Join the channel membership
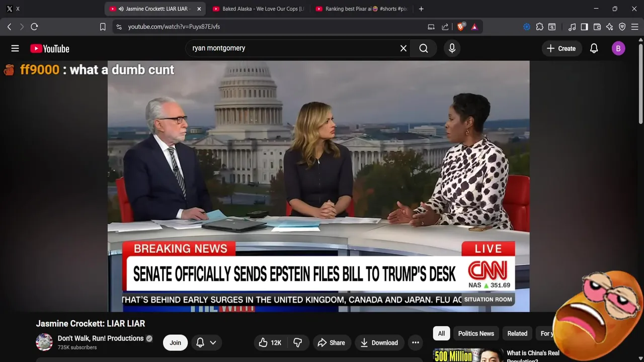 [x=175, y=343]
